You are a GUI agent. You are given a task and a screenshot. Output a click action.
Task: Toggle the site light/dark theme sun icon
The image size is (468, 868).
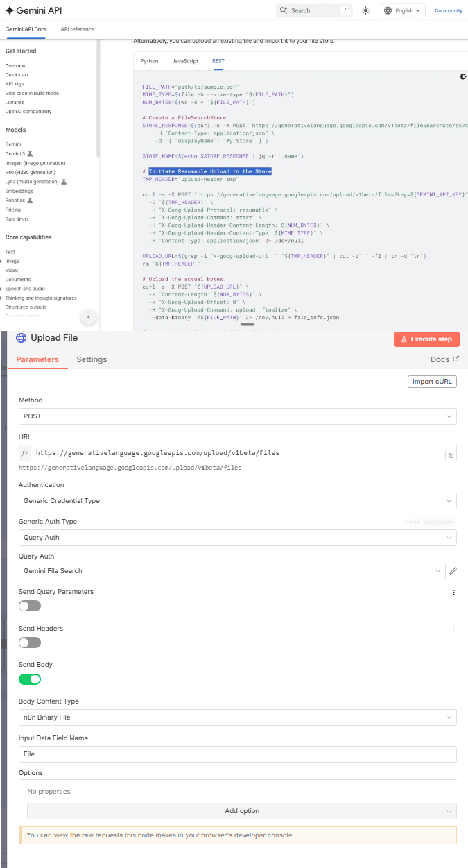[x=366, y=10]
